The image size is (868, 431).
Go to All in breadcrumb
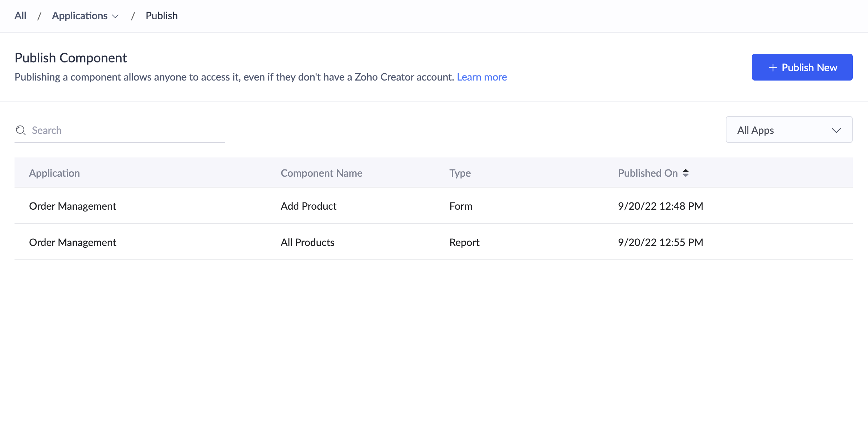click(20, 16)
